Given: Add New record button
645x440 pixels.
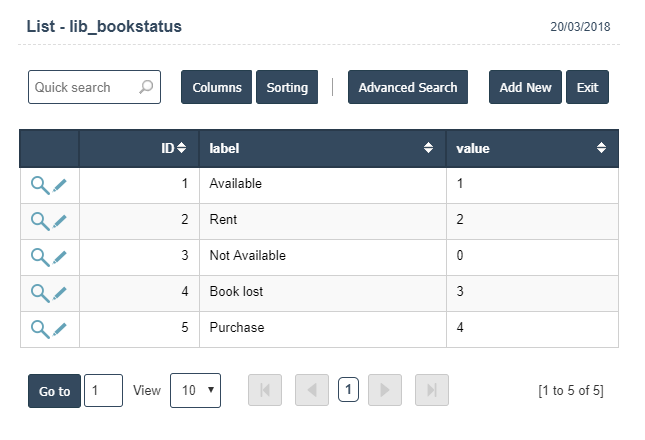Looking at the screenshot, I should [x=525, y=87].
